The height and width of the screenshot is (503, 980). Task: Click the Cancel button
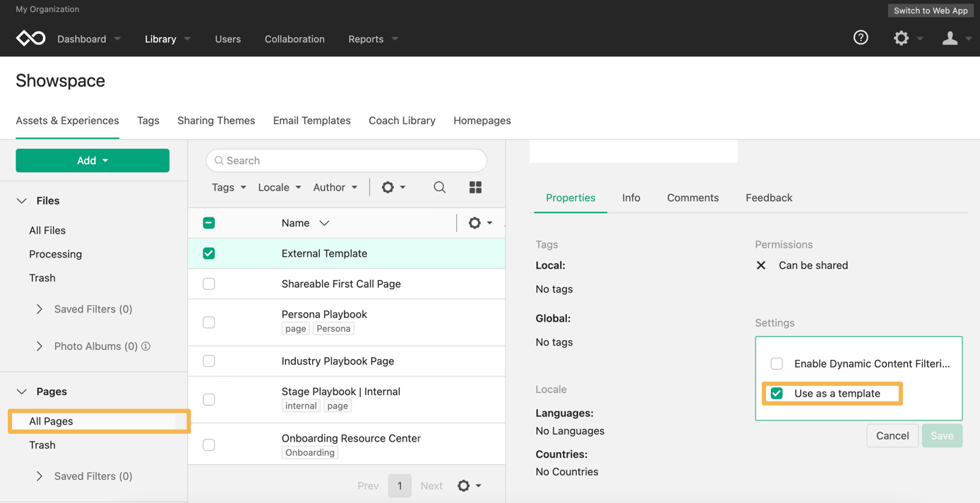coord(892,436)
